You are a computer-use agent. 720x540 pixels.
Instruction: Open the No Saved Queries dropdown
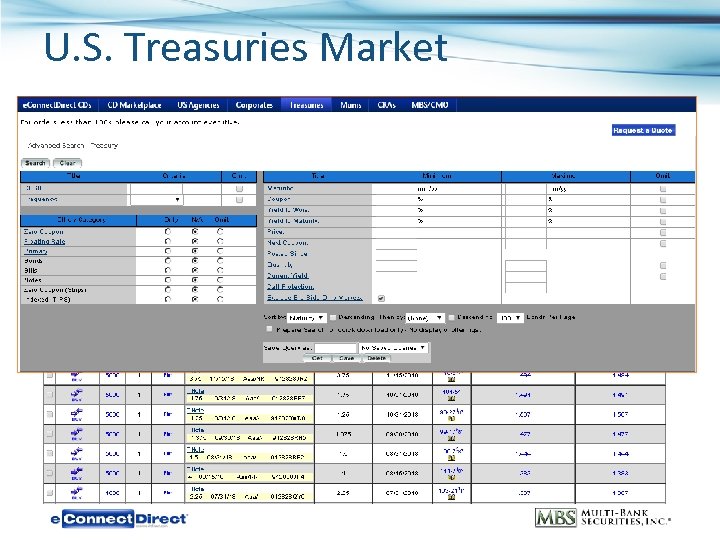click(x=394, y=348)
